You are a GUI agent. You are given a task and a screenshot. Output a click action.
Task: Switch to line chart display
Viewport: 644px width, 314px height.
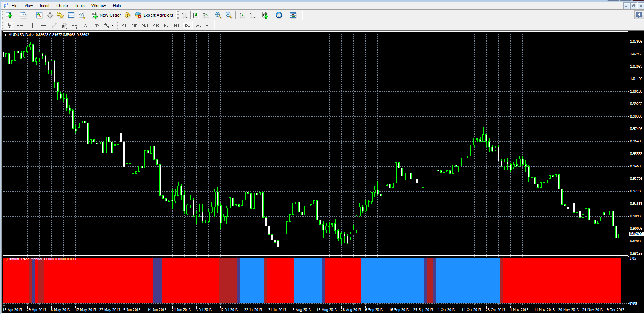click(x=206, y=15)
